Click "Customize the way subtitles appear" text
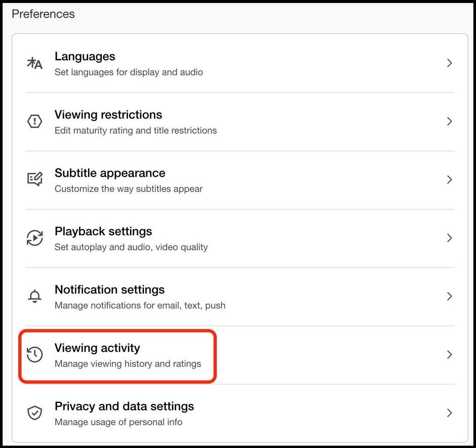This screenshot has height=448, width=476. pyautogui.click(x=129, y=189)
